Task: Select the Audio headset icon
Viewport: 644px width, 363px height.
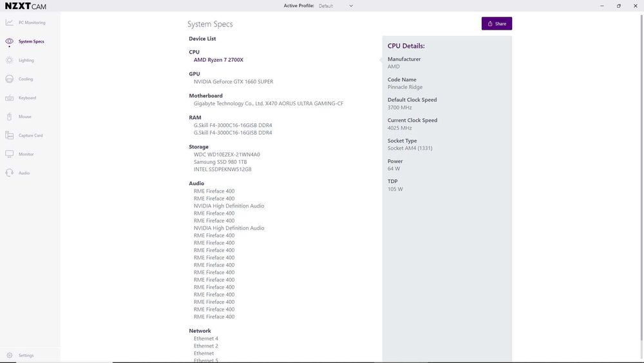Action: 9,173
